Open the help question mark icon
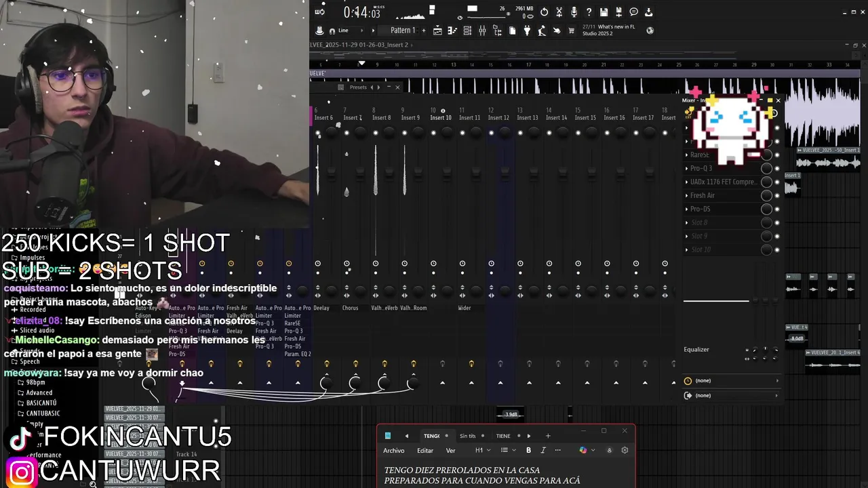The image size is (868, 488). click(589, 12)
